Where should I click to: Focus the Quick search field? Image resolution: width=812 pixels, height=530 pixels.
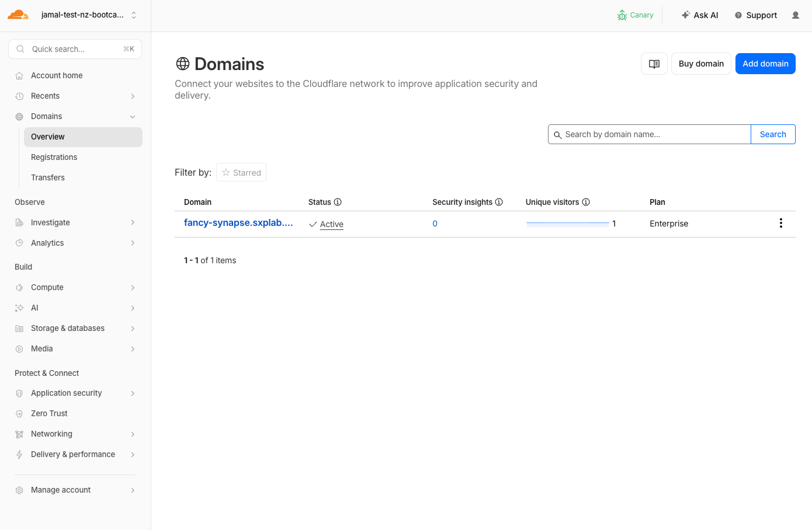click(x=75, y=49)
